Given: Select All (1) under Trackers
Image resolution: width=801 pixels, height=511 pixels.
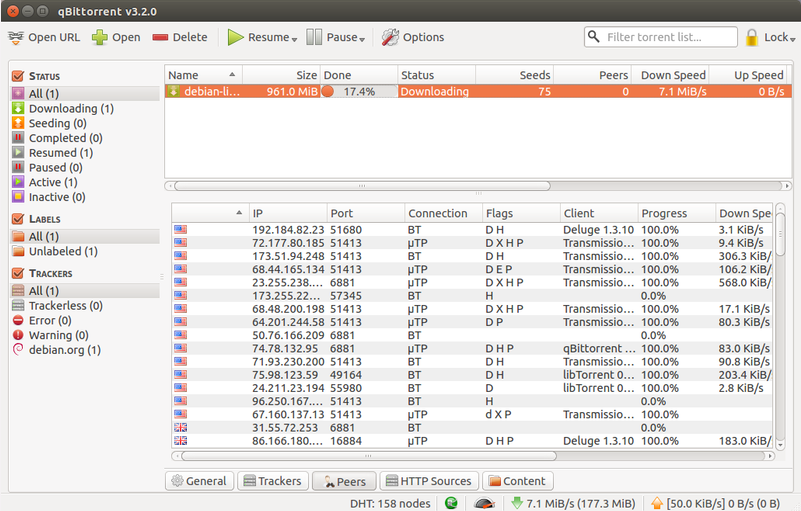Looking at the screenshot, I should [x=85, y=291].
